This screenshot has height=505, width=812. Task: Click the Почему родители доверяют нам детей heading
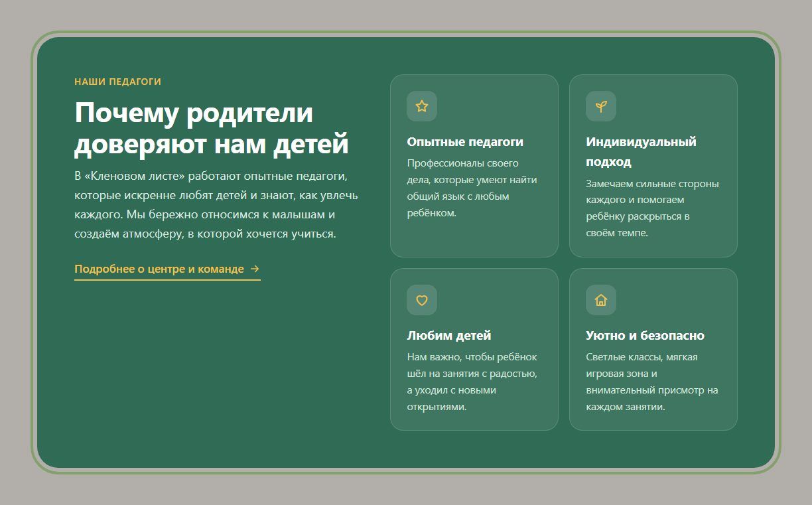(x=212, y=128)
